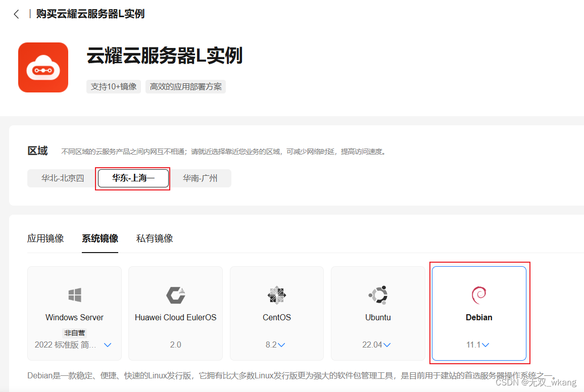Image resolution: width=584 pixels, height=392 pixels.
Task: Switch to the 私有镜像 tab
Action: (x=155, y=238)
